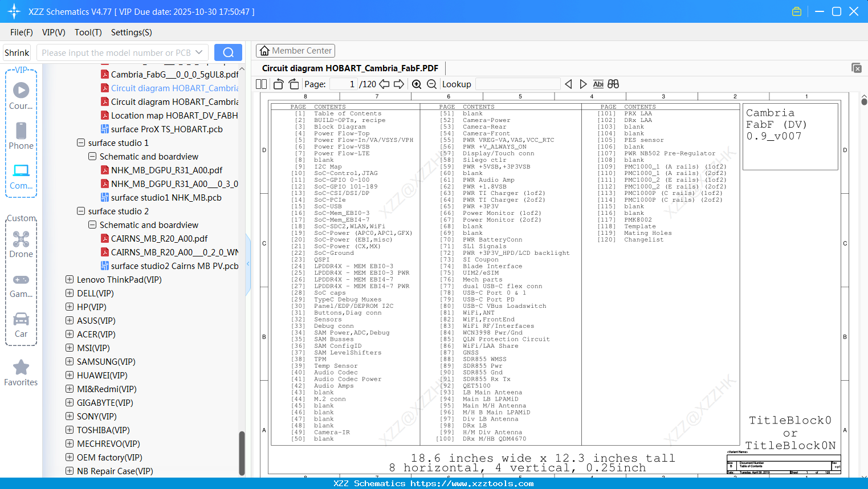
Task: Expand the MSI(VIP) node
Action: pos(70,348)
